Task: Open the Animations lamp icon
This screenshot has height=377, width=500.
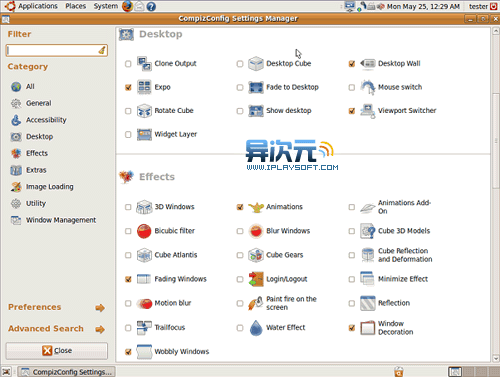Action: [256, 207]
